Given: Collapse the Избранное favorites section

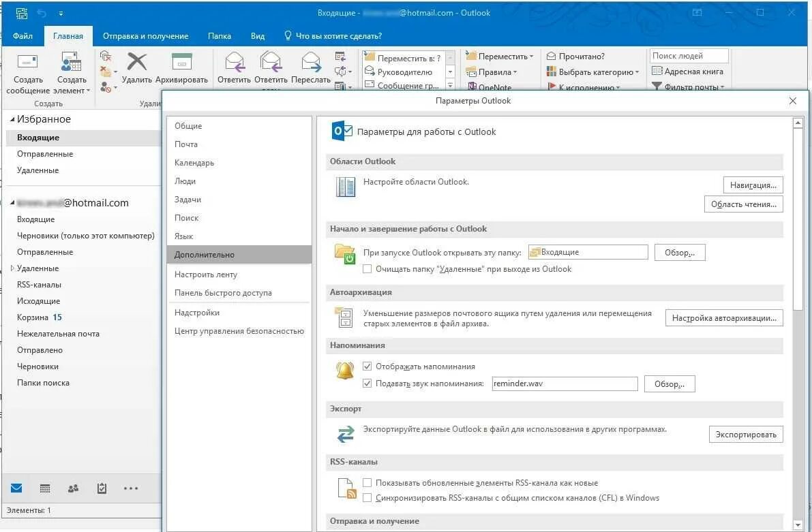Looking at the screenshot, I should [x=12, y=119].
